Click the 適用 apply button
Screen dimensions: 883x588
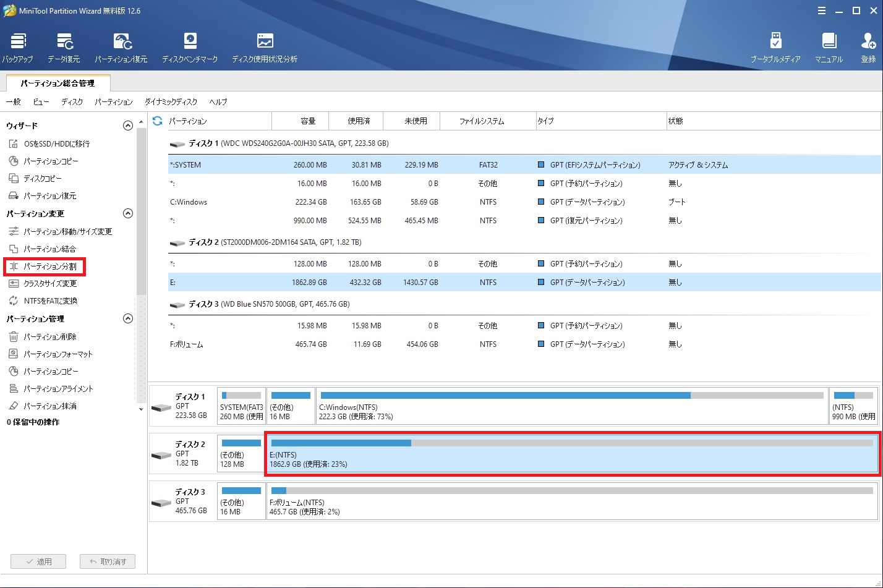[38, 561]
